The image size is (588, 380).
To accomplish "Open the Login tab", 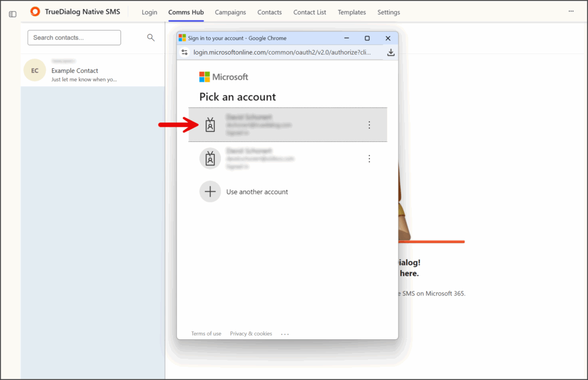I will click(x=149, y=12).
